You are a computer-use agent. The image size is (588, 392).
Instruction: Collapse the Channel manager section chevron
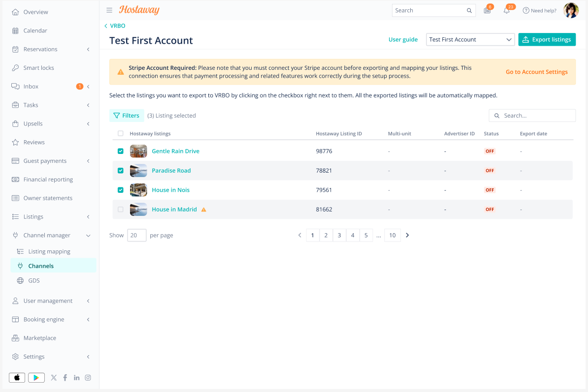pos(88,236)
